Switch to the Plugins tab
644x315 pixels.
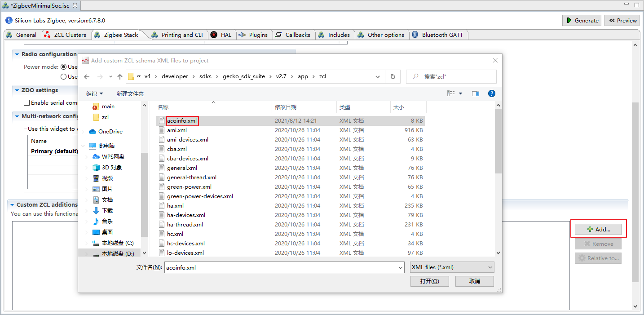[254, 35]
